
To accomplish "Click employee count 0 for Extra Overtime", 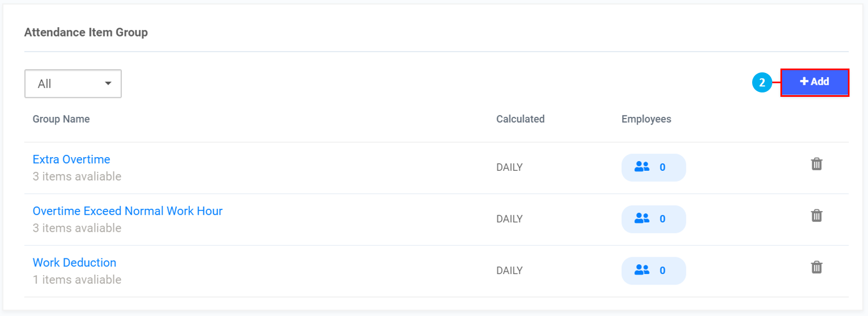I will click(662, 167).
